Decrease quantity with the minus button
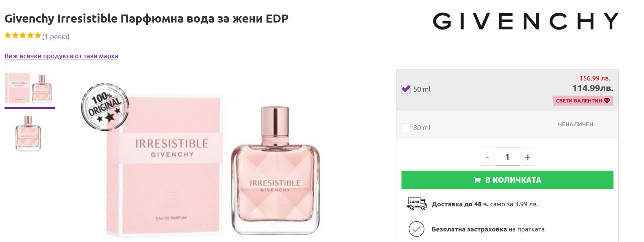This screenshot has width=644, height=242. [487, 157]
